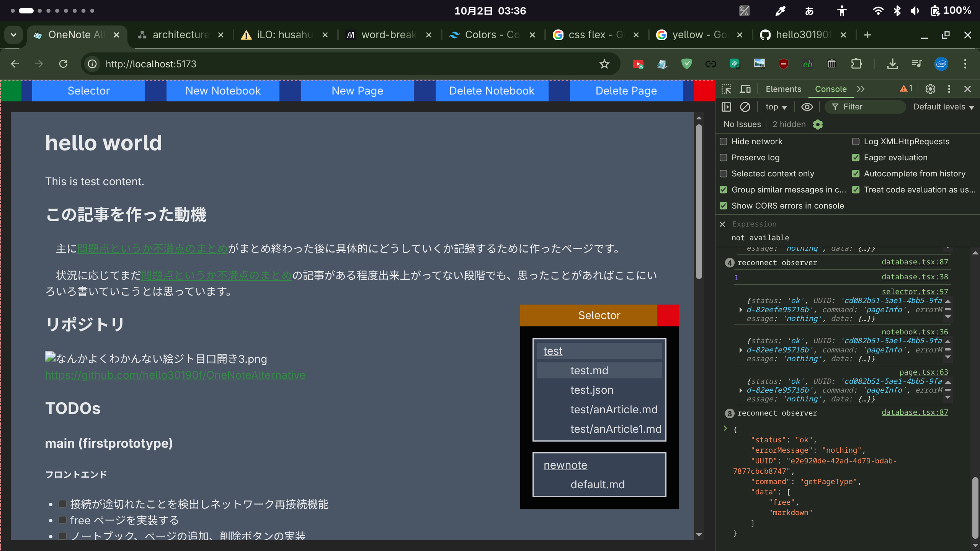Toggle the device toolbar in DevTools
The height and width of the screenshot is (551, 980).
[745, 89]
